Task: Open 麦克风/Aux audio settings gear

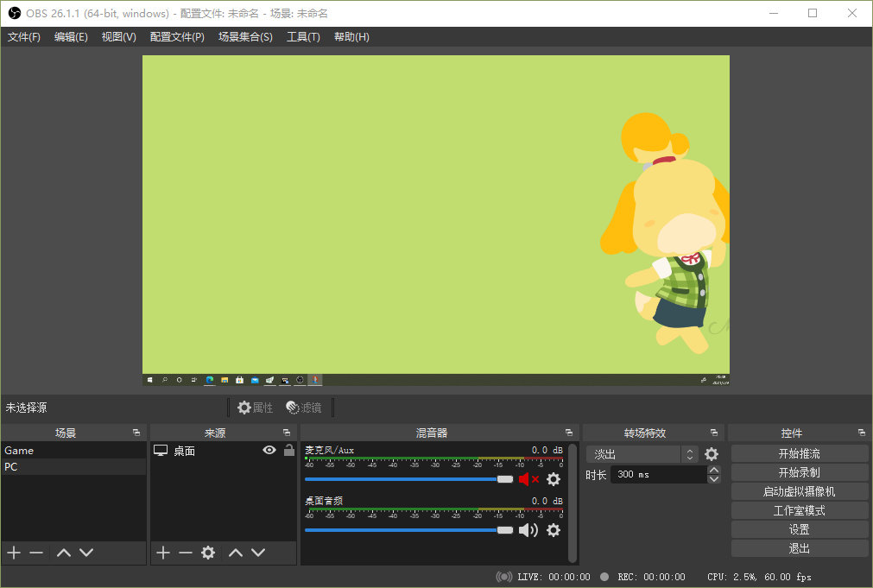Action: pyautogui.click(x=554, y=479)
